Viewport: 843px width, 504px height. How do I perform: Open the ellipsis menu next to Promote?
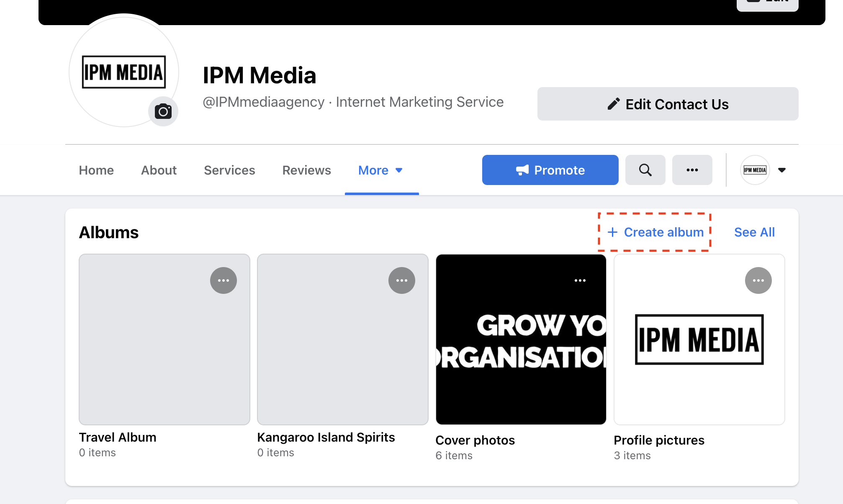click(x=692, y=170)
